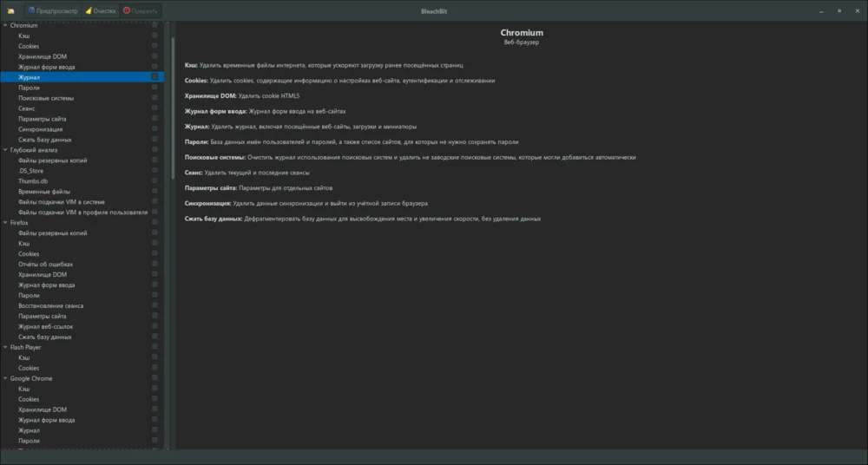Select Журнал веб-ссылок in Firefox section
Image resolution: width=868 pixels, height=465 pixels.
(45, 326)
